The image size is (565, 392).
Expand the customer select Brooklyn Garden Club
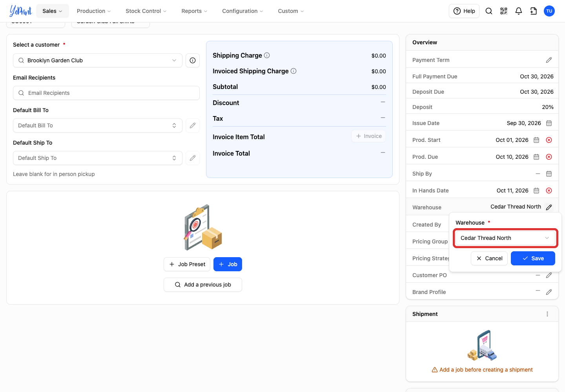pyautogui.click(x=98, y=60)
